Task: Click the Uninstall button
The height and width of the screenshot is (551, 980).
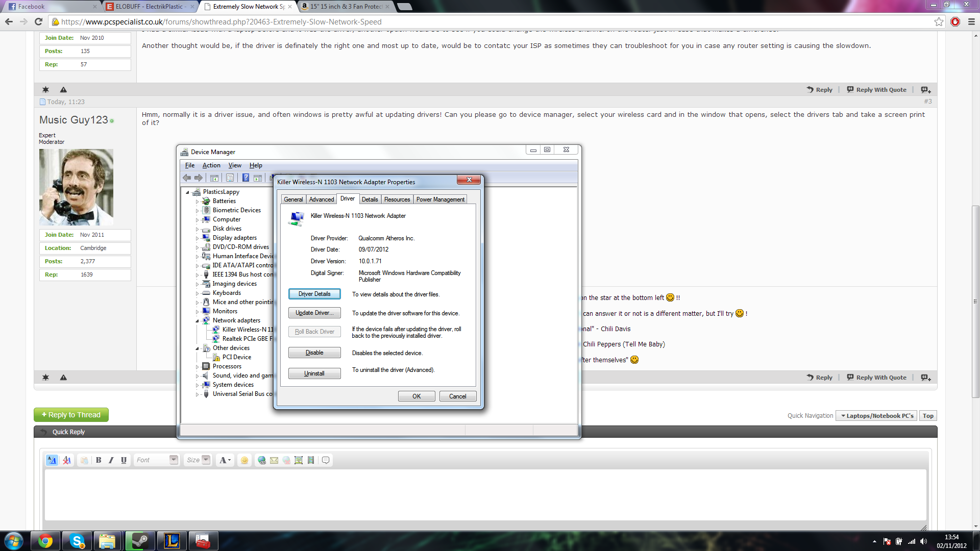Action: [x=314, y=373]
